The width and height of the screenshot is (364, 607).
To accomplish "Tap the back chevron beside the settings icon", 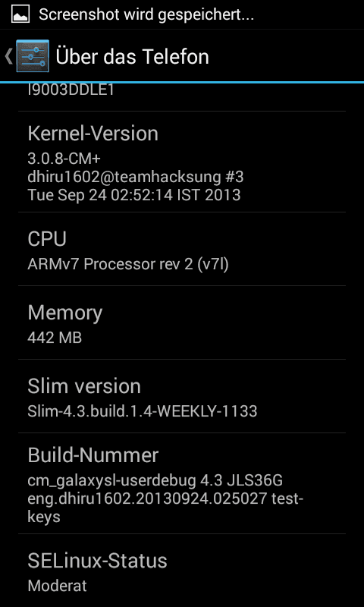I will pyautogui.click(x=8, y=56).
